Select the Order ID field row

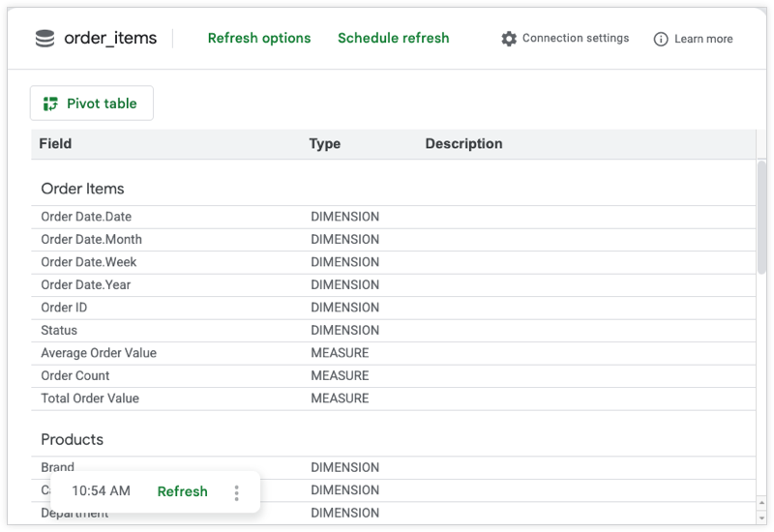[x=64, y=308]
